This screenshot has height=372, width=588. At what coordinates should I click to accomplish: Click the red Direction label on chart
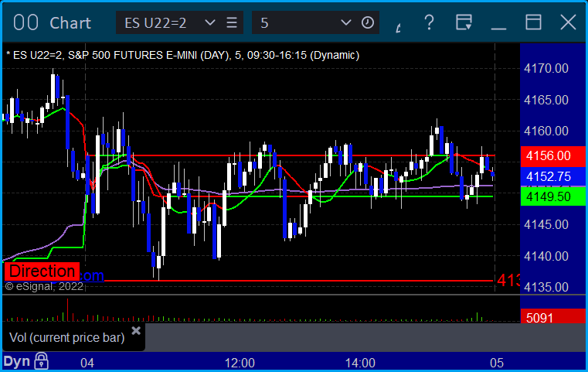tap(42, 271)
